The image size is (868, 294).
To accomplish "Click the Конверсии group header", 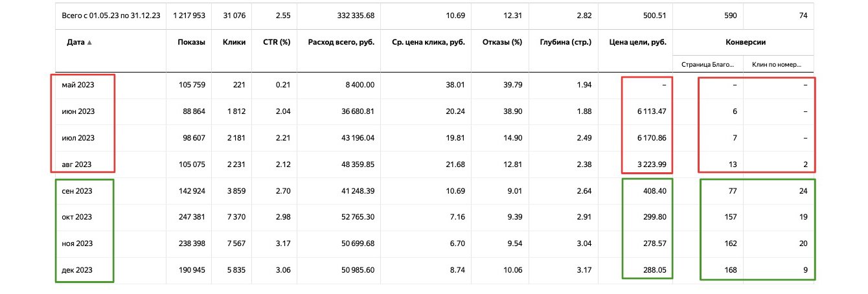I will [x=744, y=43].
